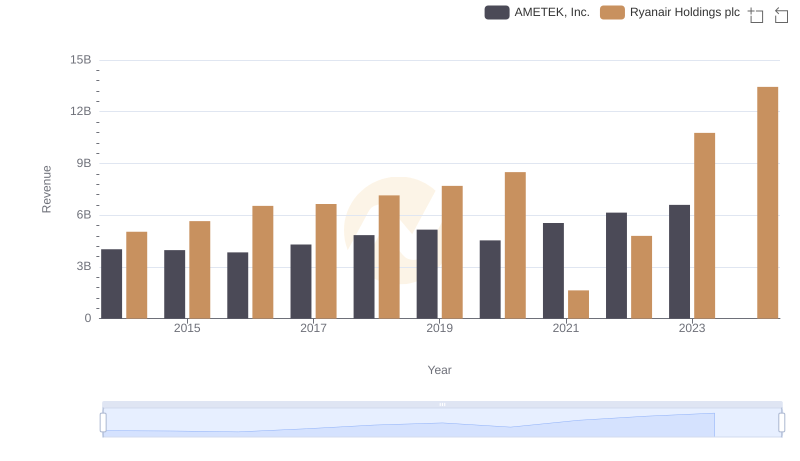Select the AMETEK bar for 2021
This screenshot has width=800, height=461.
click(x=553, y=270)
